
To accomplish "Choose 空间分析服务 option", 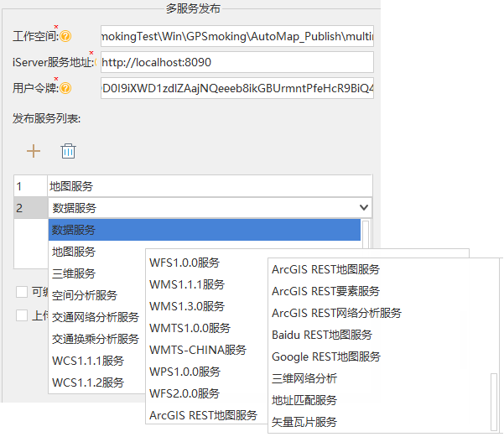I will pyautogui.click(x=85, y=295).
